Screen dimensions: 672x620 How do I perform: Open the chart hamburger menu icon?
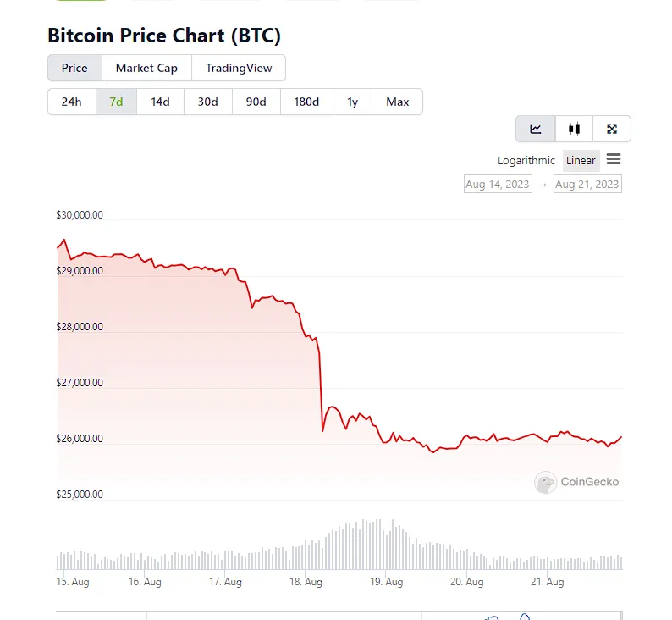coord(614,160)
